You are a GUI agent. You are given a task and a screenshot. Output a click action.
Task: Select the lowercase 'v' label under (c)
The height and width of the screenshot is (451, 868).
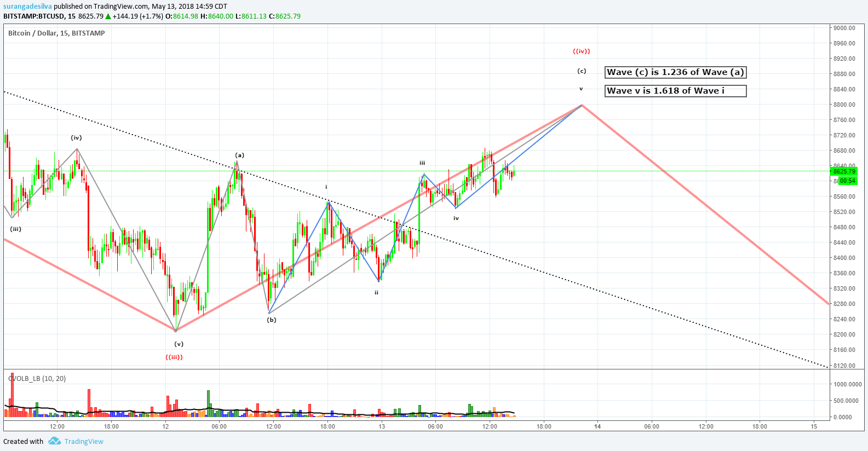pos(581,89)
